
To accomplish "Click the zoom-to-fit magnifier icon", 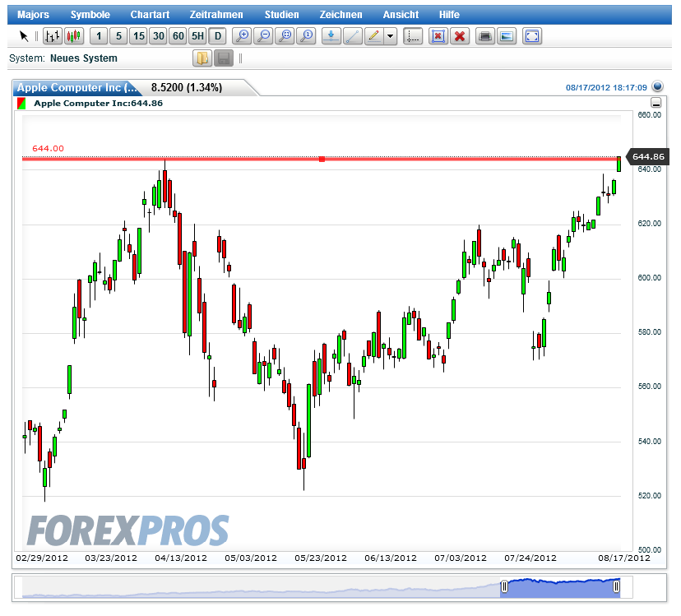I will pyautogui.click(x=285, y=36).
